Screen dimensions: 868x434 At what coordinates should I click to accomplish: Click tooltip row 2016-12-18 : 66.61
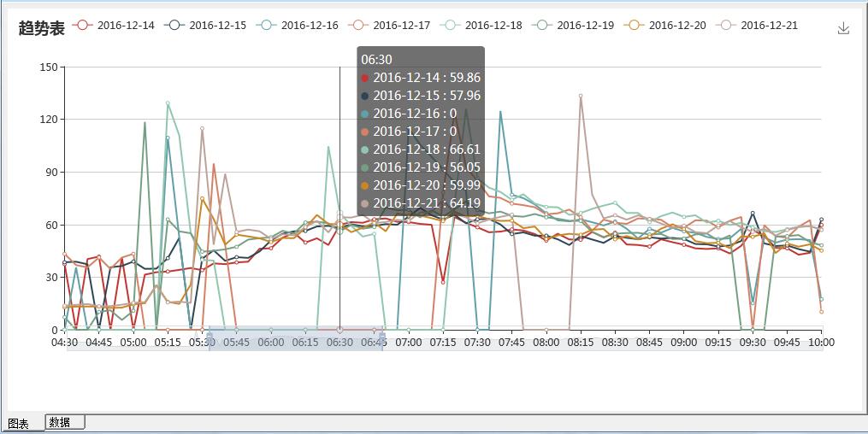pos(421,150)
